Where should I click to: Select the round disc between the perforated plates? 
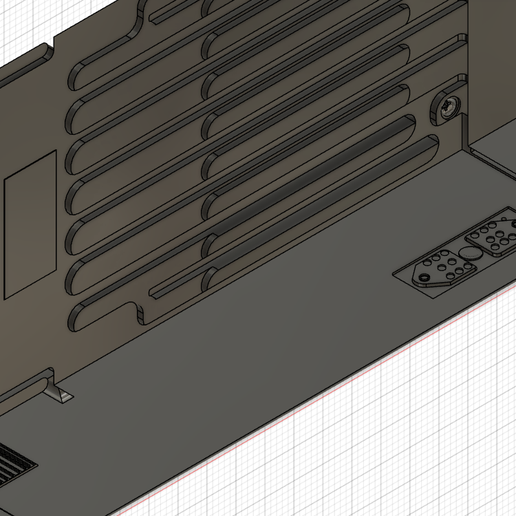coord(470,253)
